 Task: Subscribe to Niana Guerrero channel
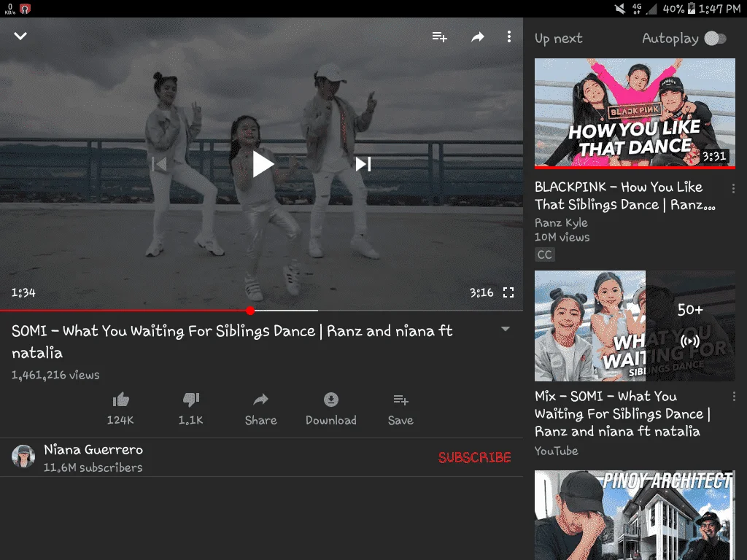pos(474,458)
